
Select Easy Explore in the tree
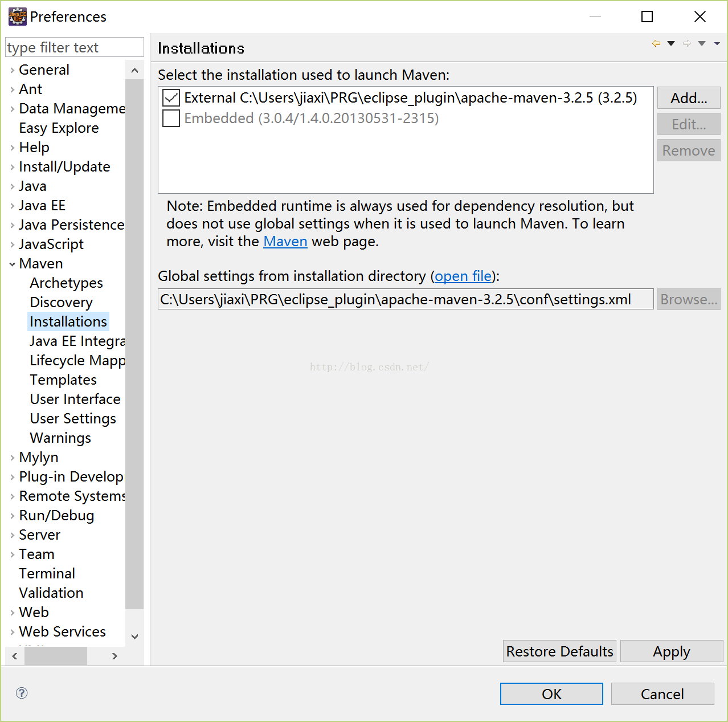point(59,128)
